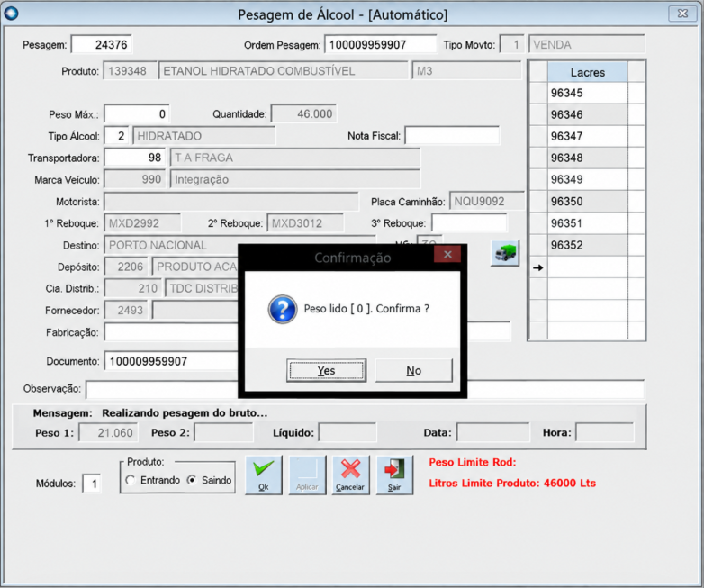Click the Cancelar red X button
Image resolution: width=704 pixels, height=588 pixels.
350,475
